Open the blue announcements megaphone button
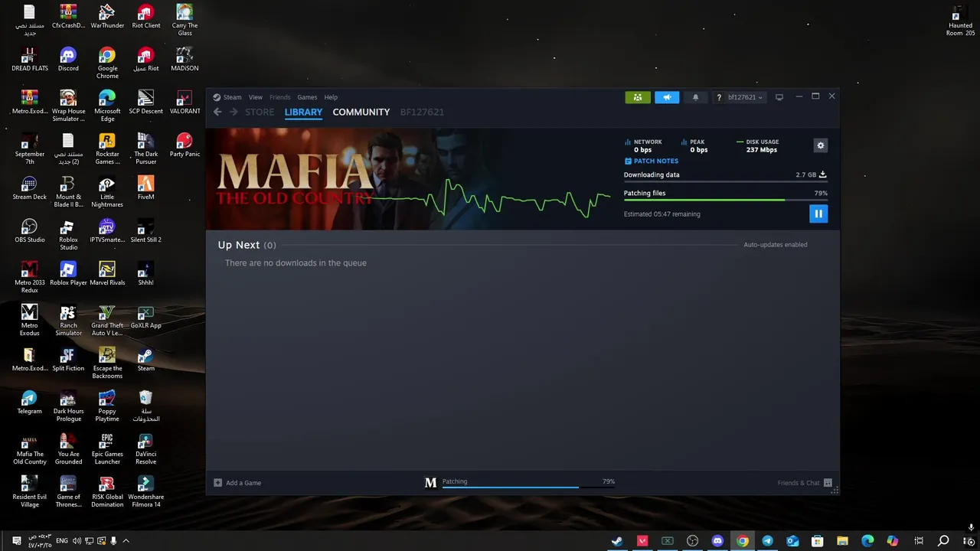This screenshot has height=551, width=980. 667,97
